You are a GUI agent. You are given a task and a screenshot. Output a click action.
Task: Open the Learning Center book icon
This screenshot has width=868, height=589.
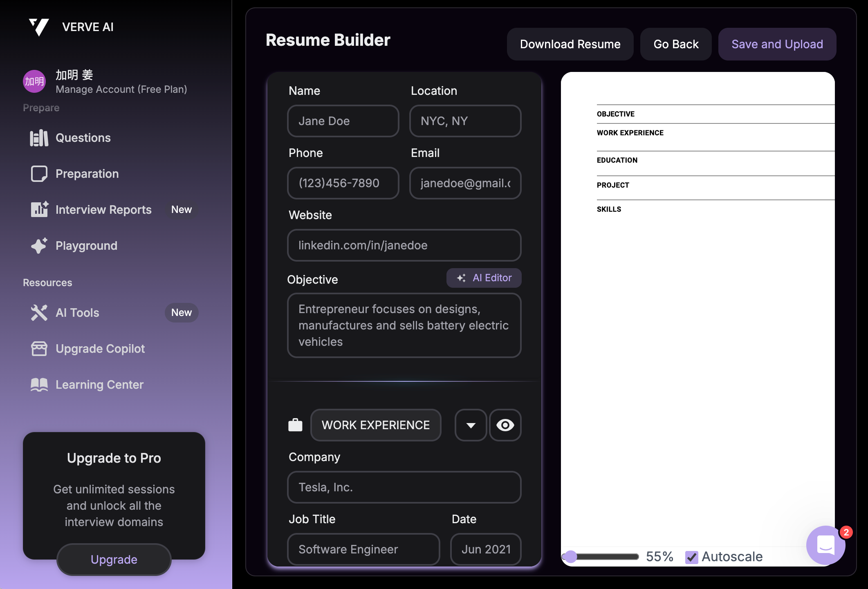click(x=39, y=385)
